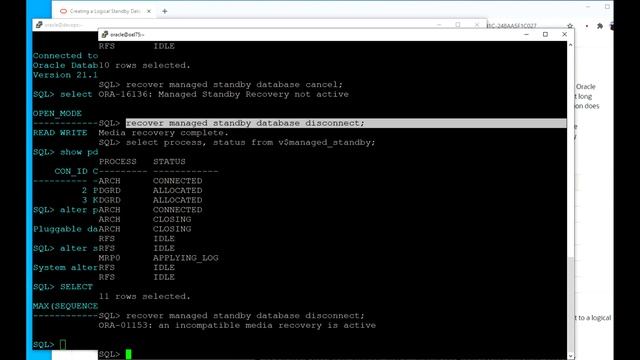Close the 'Creating a Logical Standby' browser tab
This screenshot has width=640, height=360.
[149, 11]
